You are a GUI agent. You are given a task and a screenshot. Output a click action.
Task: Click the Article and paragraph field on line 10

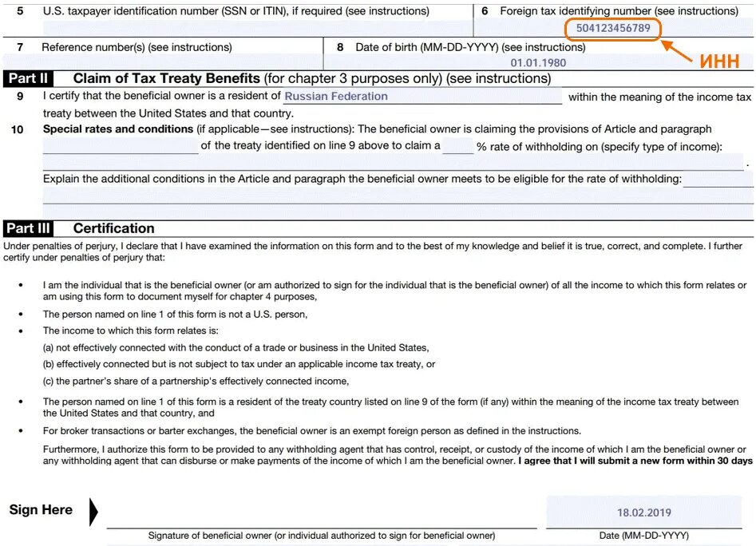pos(121,145)
